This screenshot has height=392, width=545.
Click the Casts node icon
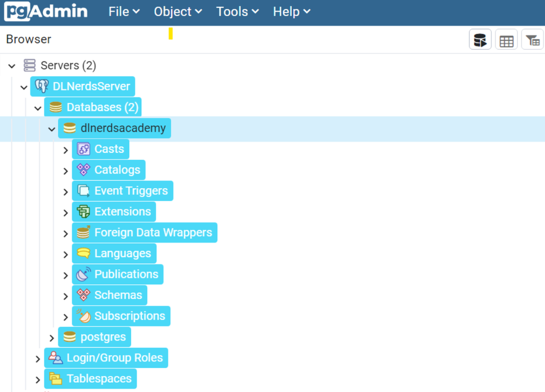[x=83, y=149]
